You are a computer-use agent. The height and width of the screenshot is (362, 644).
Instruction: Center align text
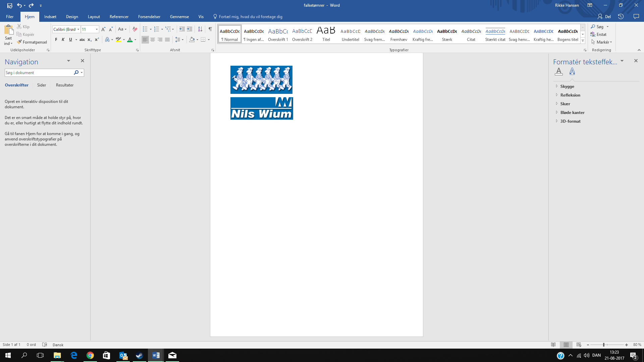click(x=153, y=40)
